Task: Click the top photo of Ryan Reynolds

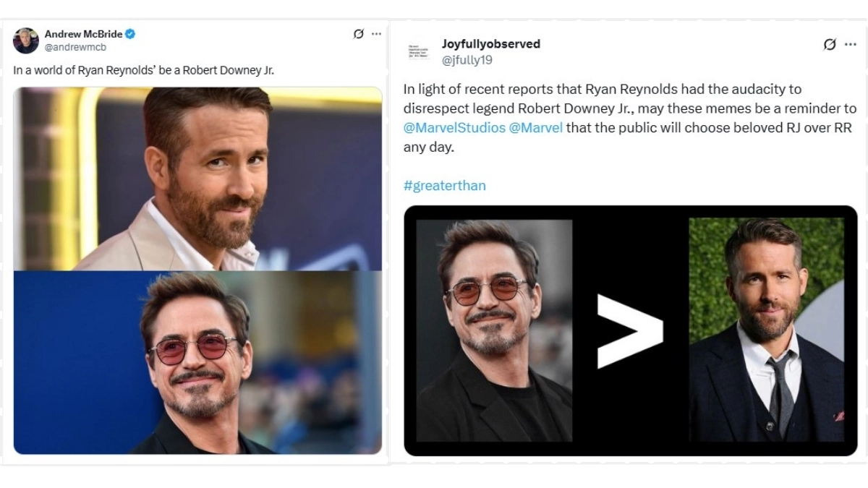Action: click(x=195, y=177)
